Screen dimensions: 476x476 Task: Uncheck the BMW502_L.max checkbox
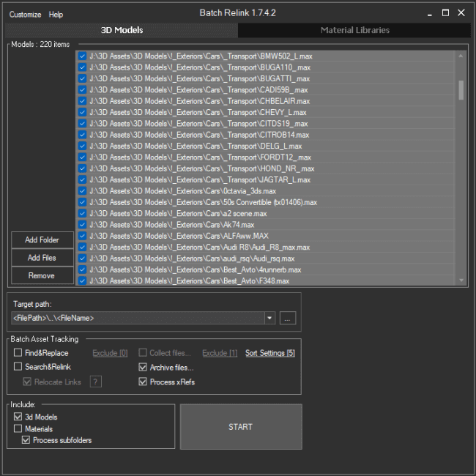82,56
